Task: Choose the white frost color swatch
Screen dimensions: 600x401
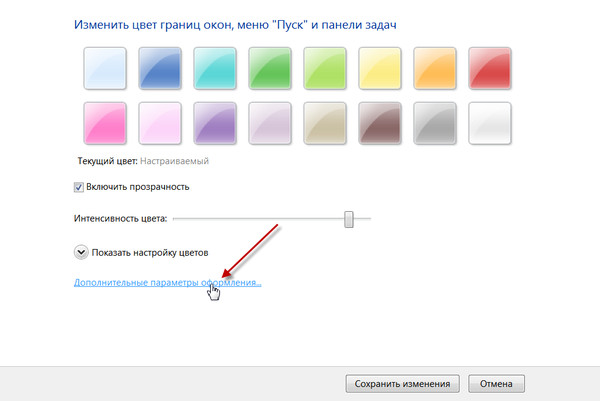Action: 490,123
